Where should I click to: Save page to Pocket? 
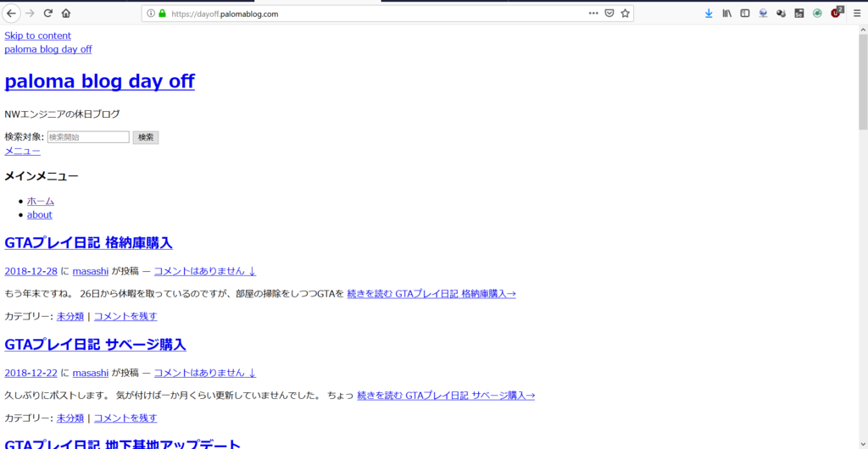(609, 14)
